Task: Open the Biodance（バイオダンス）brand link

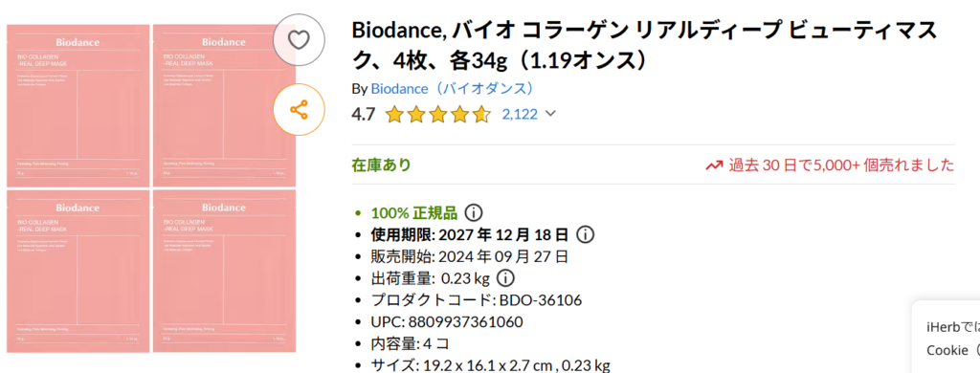Action: (x=453, y=89)
